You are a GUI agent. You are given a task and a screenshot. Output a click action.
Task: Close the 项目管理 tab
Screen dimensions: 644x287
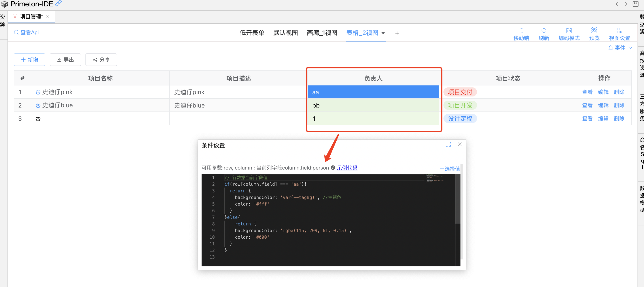(48, 17)
